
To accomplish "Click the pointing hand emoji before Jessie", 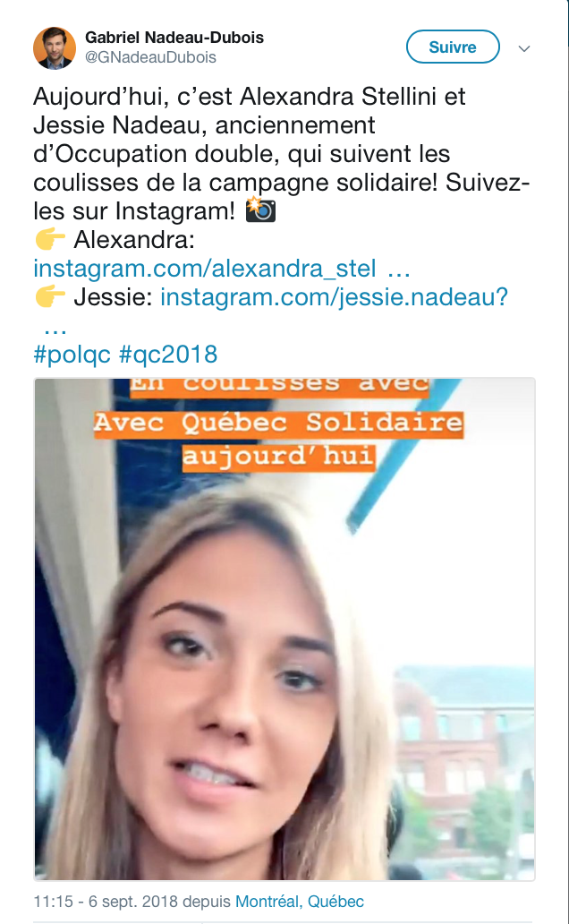I will [x=50, y=296].
